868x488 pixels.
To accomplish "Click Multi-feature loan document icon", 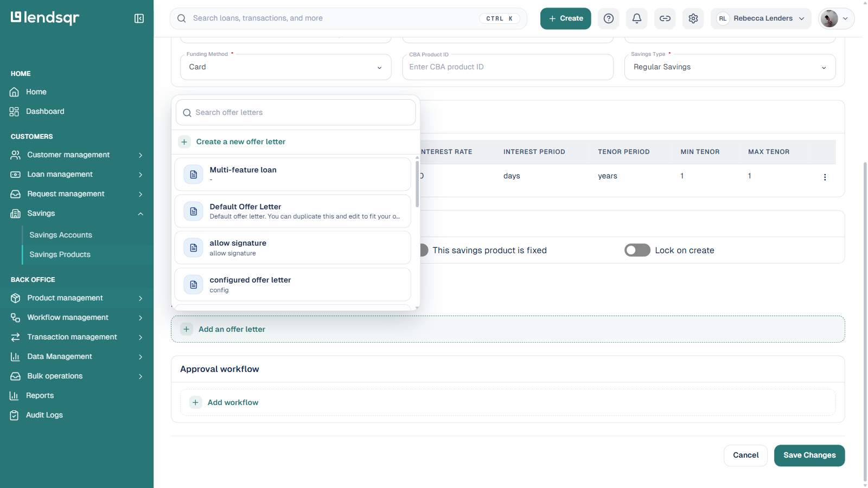I will point(193,174).
